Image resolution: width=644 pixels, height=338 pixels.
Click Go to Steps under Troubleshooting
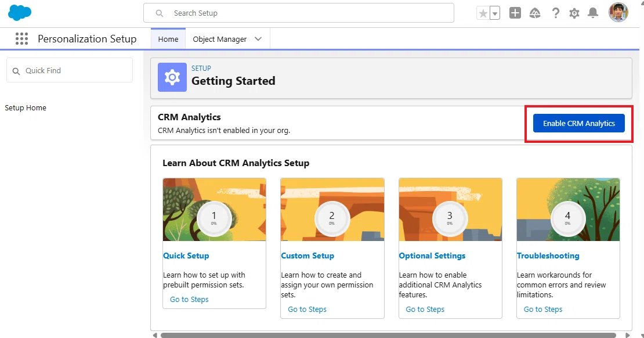(543, 309)
